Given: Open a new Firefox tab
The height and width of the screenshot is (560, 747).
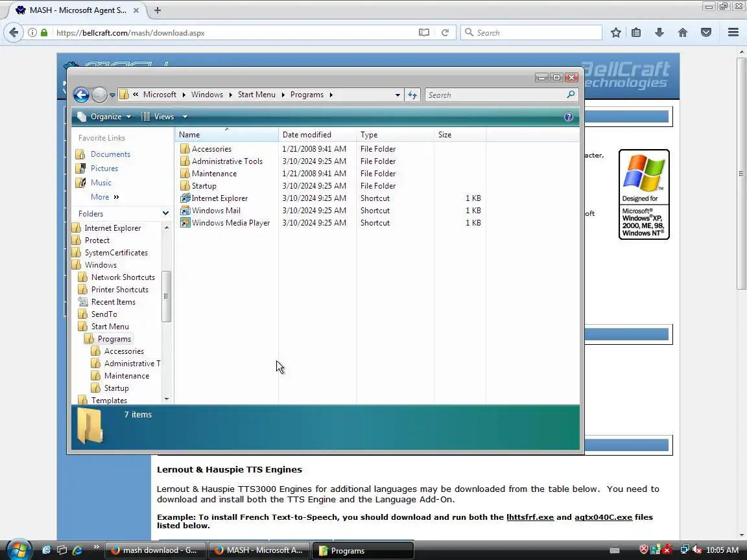Looking at the screenshot, I should 157,10.
